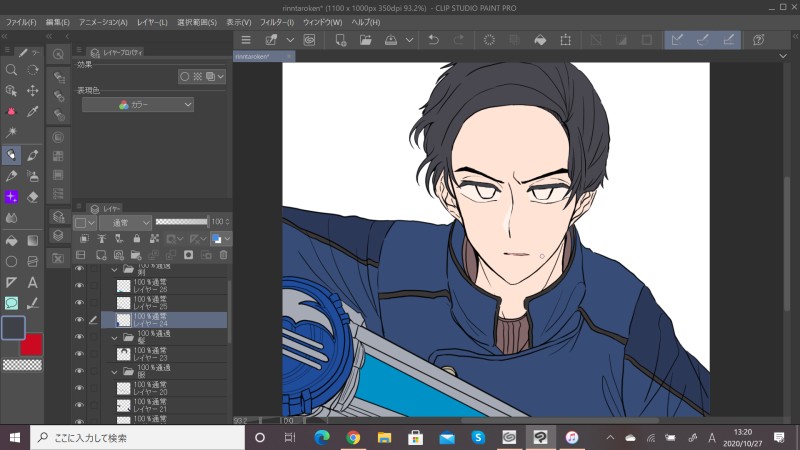Screen dimensions: 800x450
Task: Adjust the layer opacity slider
Action: 182,221
